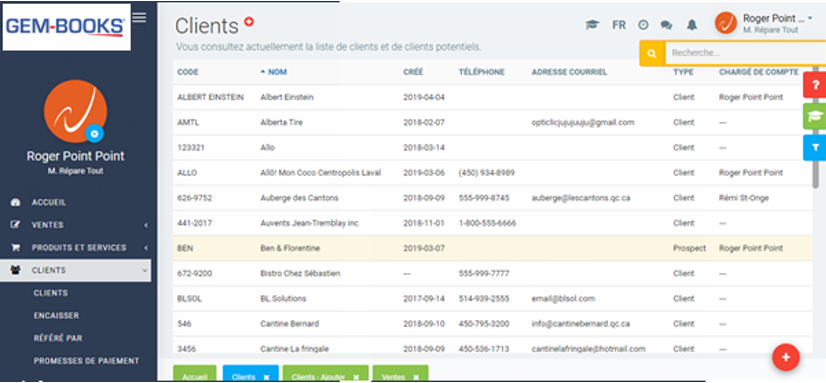Open the Ben & Florentine prospect row

pos(493,248)
